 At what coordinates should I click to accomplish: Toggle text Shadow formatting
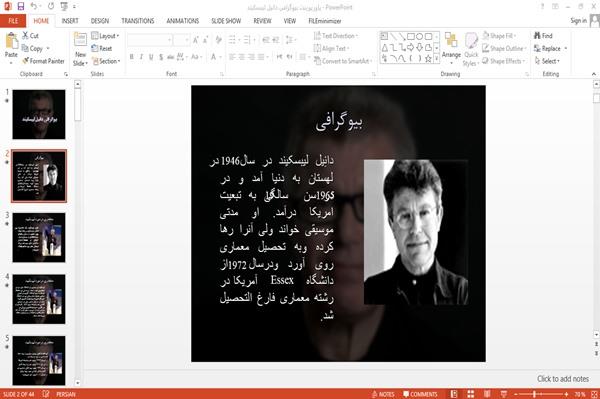pos(161,57)
